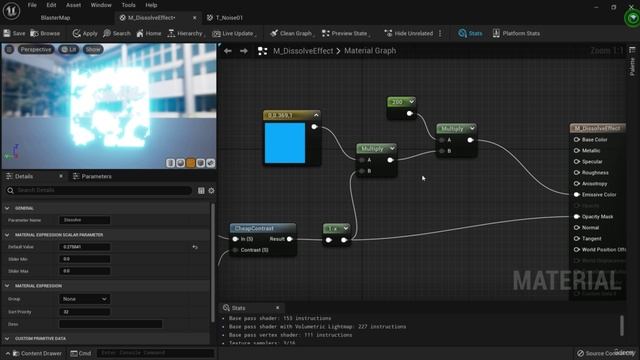Open the Window menu
The height and width of the screenshot is (360, 640).
pos(101,5)
